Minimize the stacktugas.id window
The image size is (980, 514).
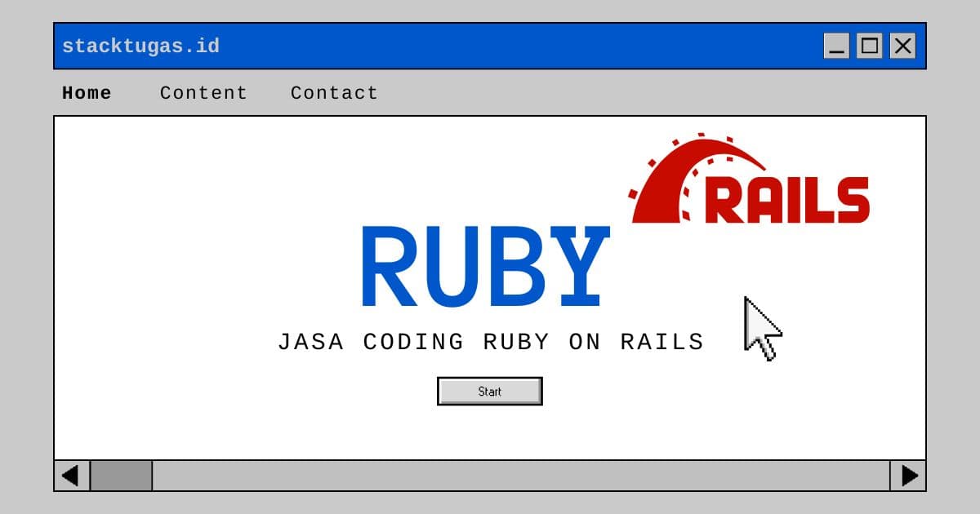pyautogui.click(x=837, y=46)
